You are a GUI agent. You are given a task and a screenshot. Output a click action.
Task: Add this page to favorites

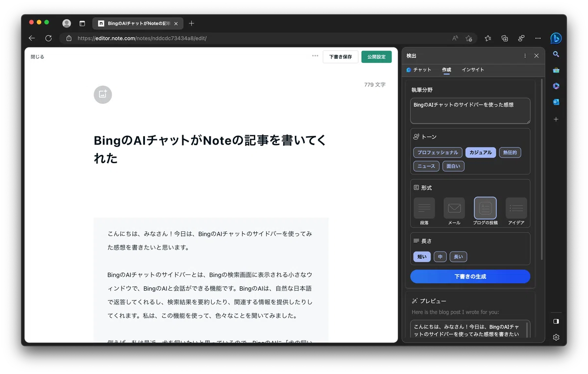tap(469, 38)
